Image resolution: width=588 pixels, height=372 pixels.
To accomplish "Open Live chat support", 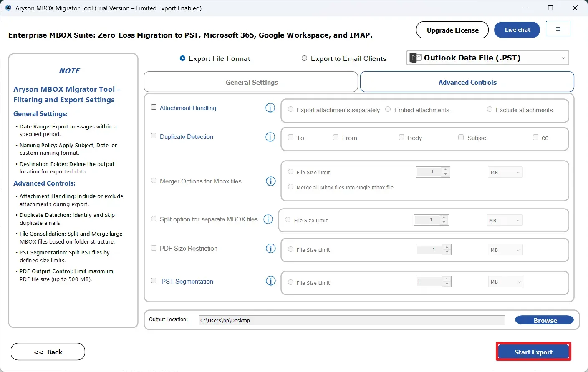I will click(517, 30).
